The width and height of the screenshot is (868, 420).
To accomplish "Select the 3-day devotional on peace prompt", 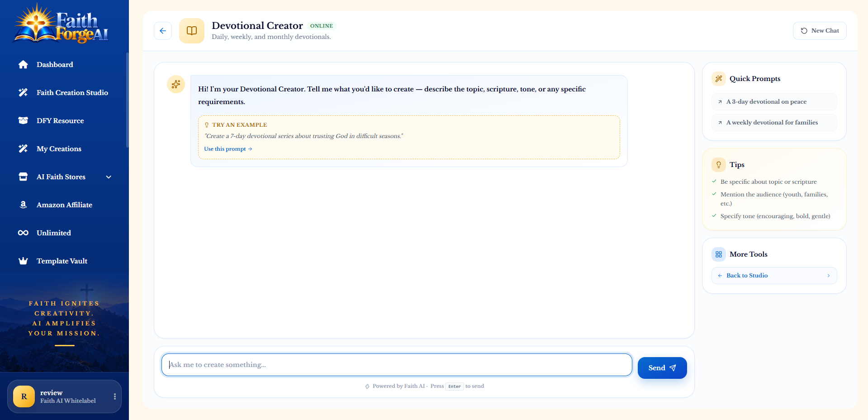I will coord(774,102).
